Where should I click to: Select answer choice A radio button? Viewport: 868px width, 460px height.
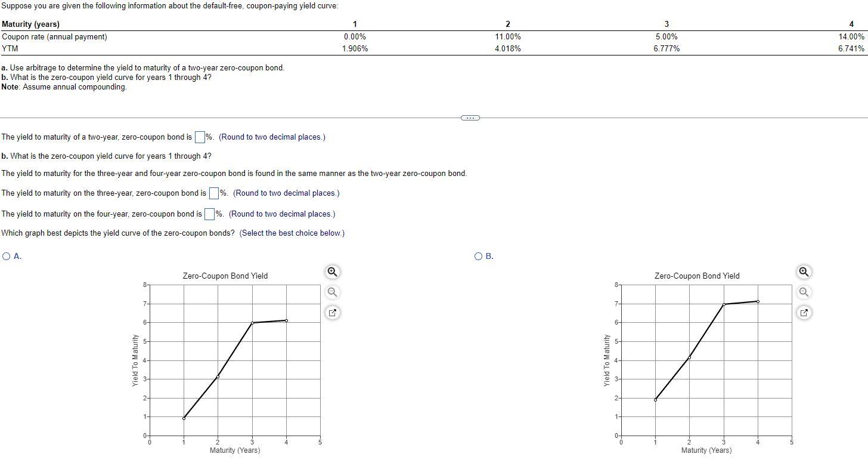coord(5,256)
